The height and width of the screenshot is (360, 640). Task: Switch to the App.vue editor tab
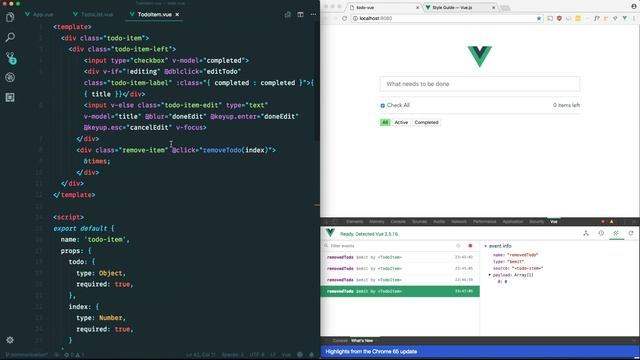pos(39,14)
